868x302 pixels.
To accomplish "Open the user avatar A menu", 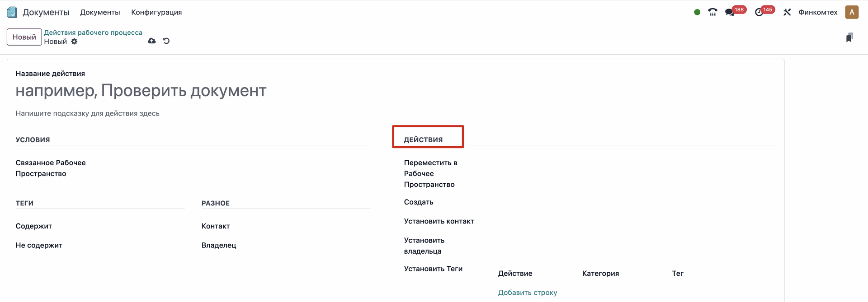I will pos(852,12).
